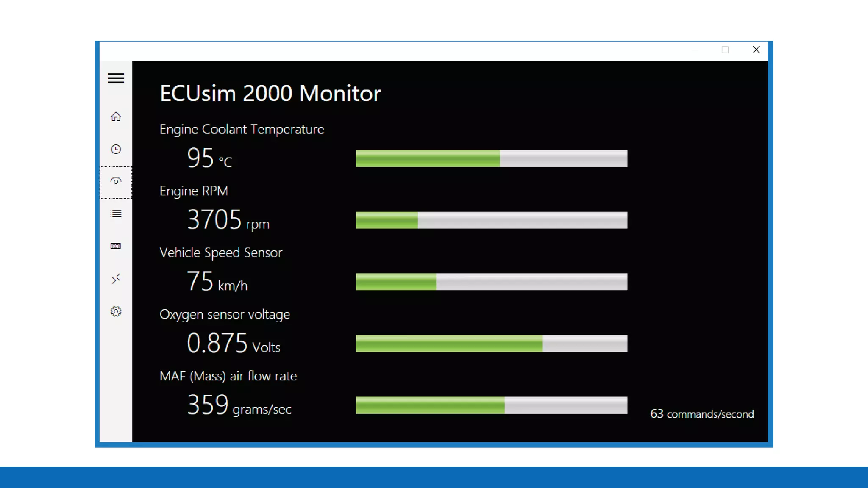This screenshot has height=488, width=868.
Task: Click the 63 commands/second status text
Action: 702,414
